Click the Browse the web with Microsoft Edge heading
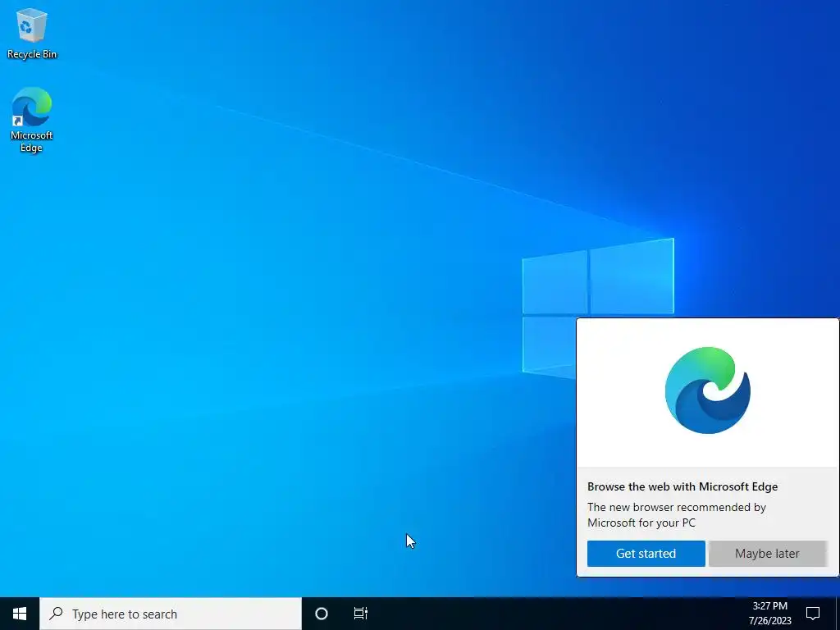 click(x=682, y=486)
